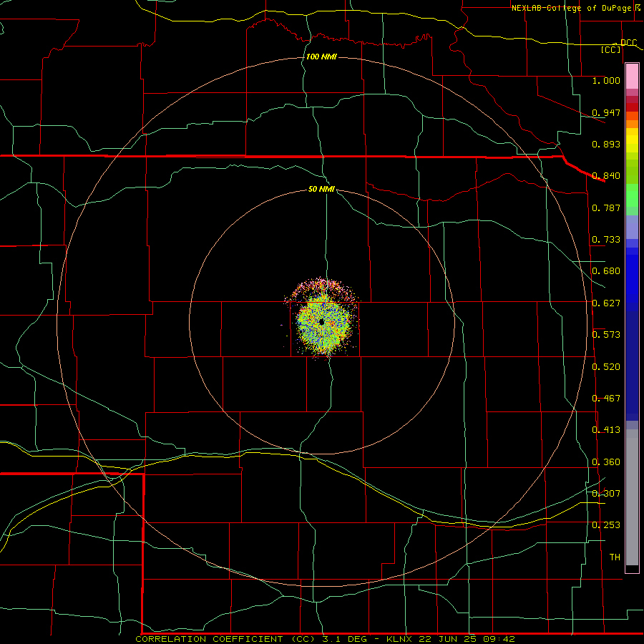
Task: Select the 0.467 color scale value
Action: pyautogui.click(x=606, y=399)
